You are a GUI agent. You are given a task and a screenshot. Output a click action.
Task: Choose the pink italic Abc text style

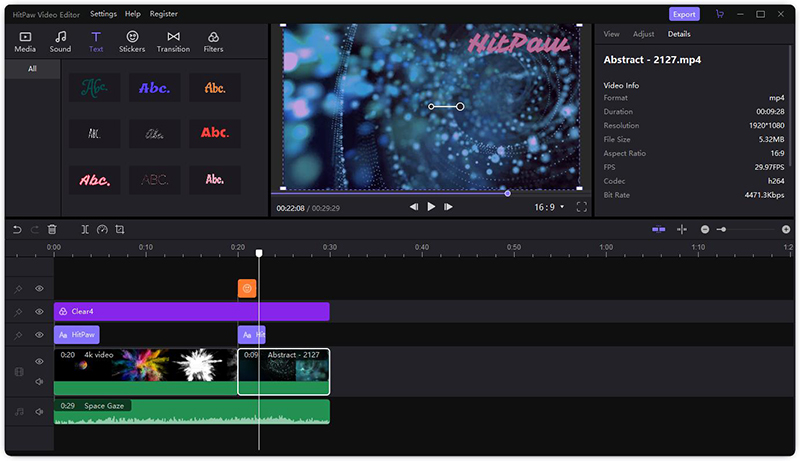click(95, 180)
